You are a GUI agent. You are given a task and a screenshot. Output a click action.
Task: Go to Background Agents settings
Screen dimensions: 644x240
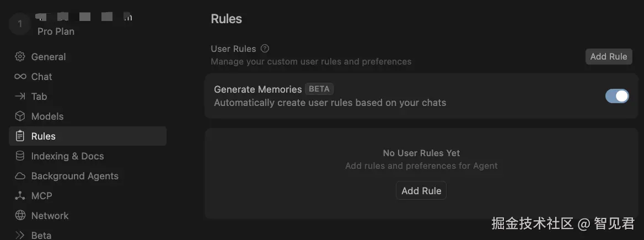74,176
